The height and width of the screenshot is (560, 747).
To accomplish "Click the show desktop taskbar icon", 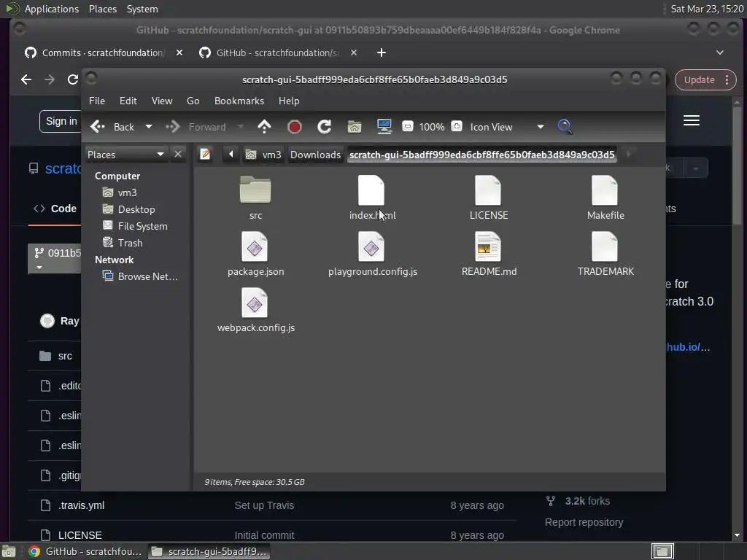I will (9, 552).
